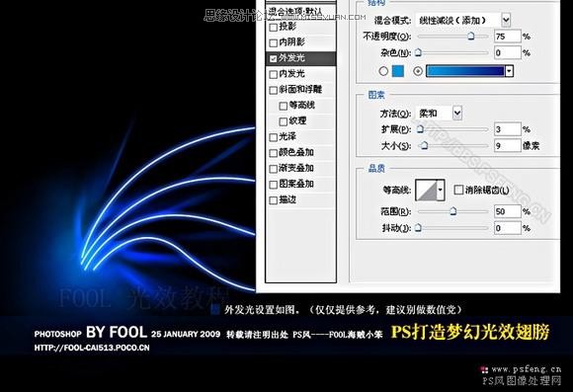
Task: Open the 方法 technique dropdown
Action: (x=457, y=114)
